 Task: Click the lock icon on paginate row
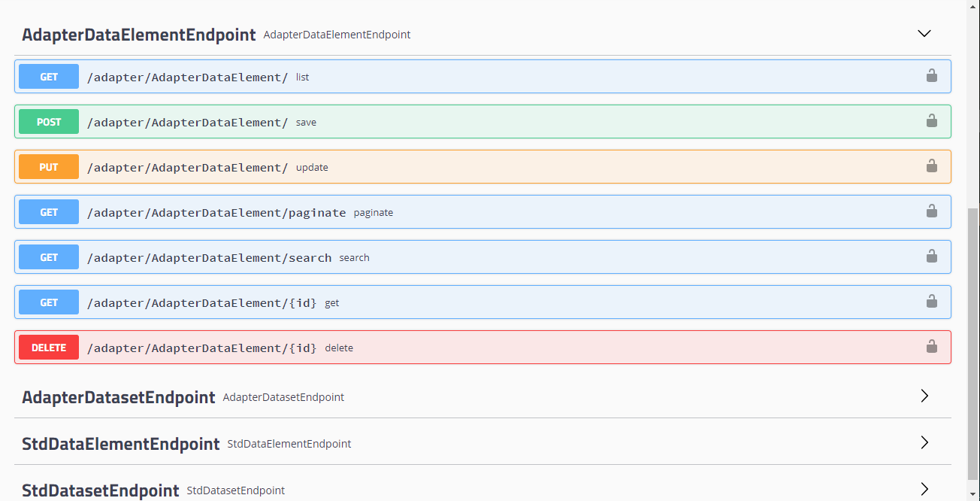click(x=931, y=211)
